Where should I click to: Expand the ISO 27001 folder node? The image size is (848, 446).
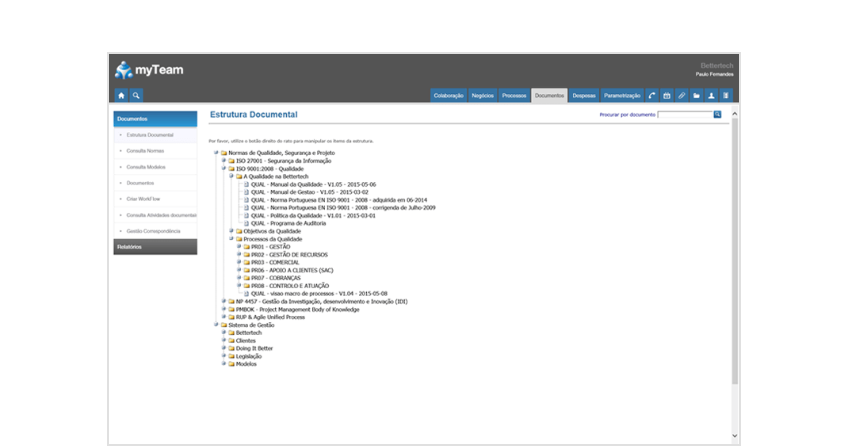tap(224, 160)
